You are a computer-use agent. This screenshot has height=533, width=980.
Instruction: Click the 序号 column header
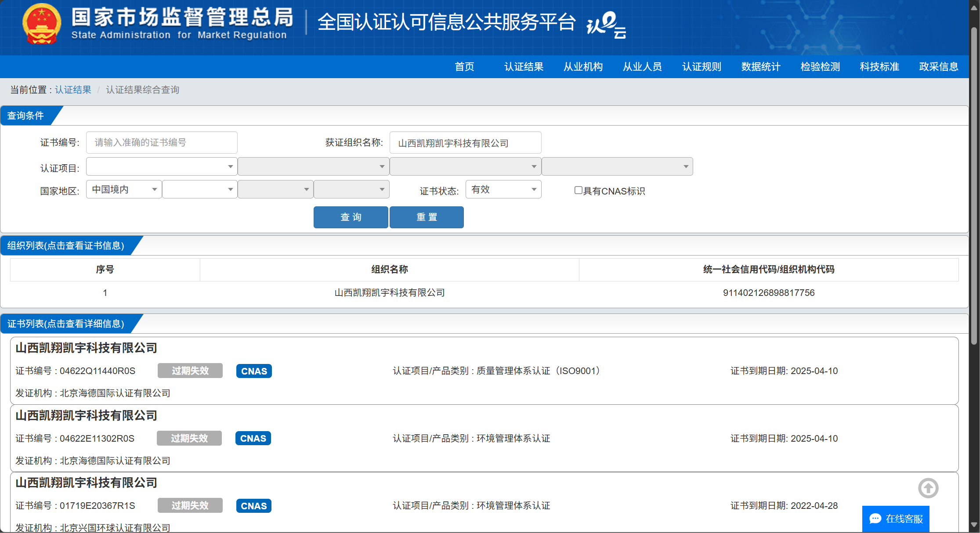105,270
